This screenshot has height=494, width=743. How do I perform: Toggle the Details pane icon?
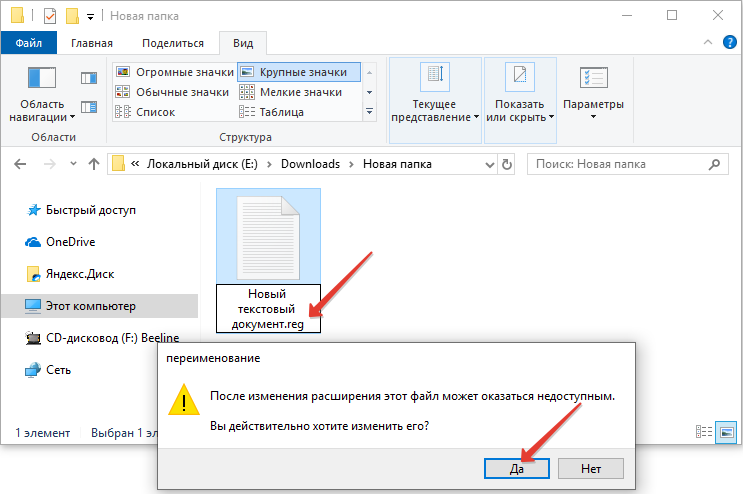coord(89,107)
